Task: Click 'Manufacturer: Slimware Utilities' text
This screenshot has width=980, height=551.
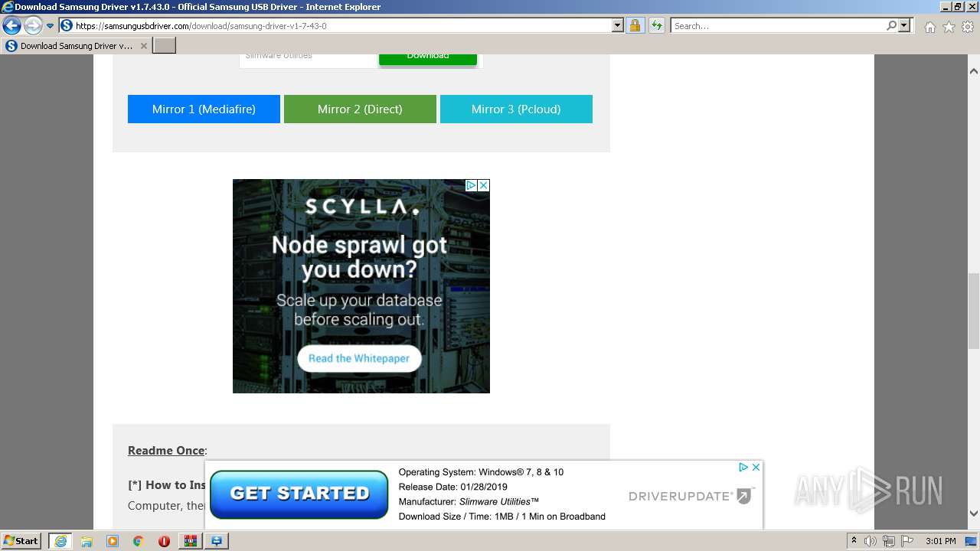Action: pos(469,501)
